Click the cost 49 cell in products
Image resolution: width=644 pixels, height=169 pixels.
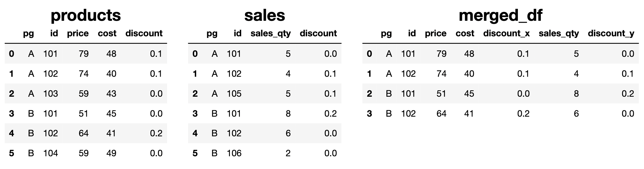click(x=111, y=153)
